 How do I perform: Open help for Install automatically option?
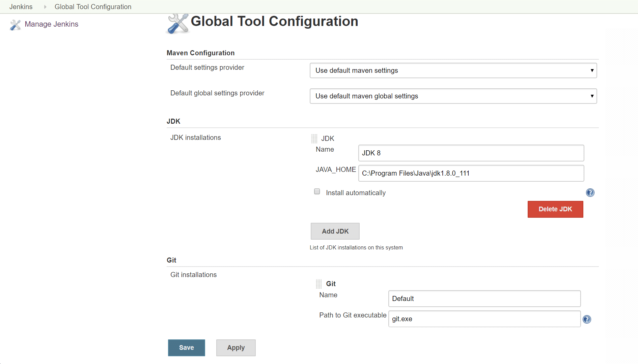[590, 193]
